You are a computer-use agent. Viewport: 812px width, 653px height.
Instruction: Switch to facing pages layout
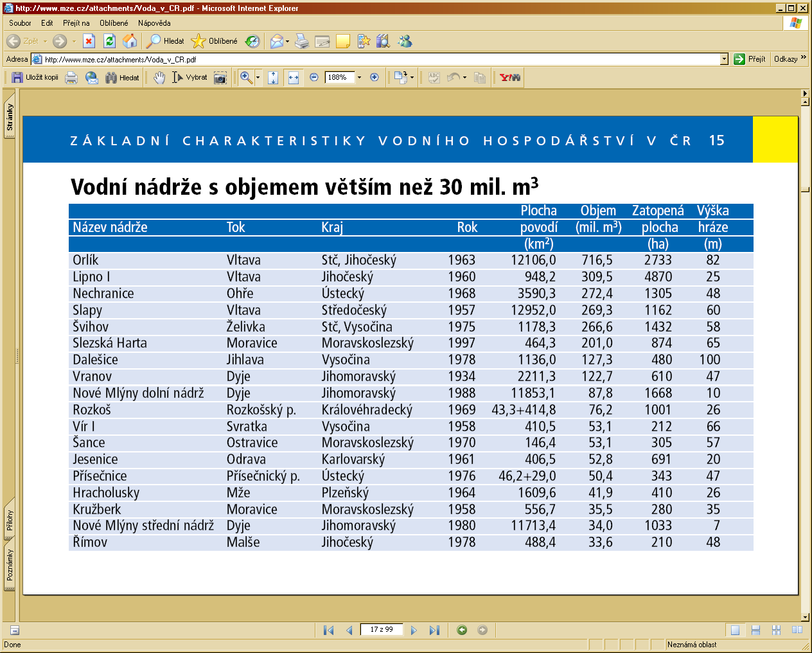tap(797, 631)
